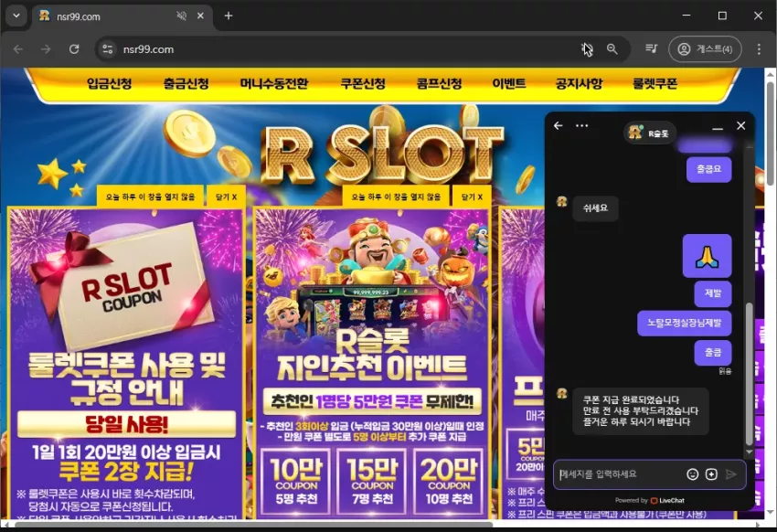777x532 pixels.
Task: Click the 10만 COUPON 5명 추천 box
Action: click(x=296, y=481)
